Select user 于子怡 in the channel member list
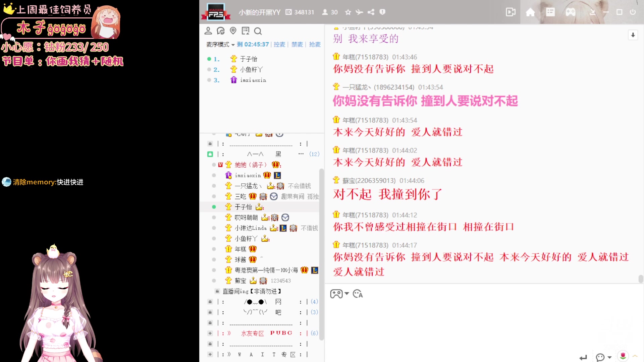The image size is (644, 362). click(x=244, y=207)
